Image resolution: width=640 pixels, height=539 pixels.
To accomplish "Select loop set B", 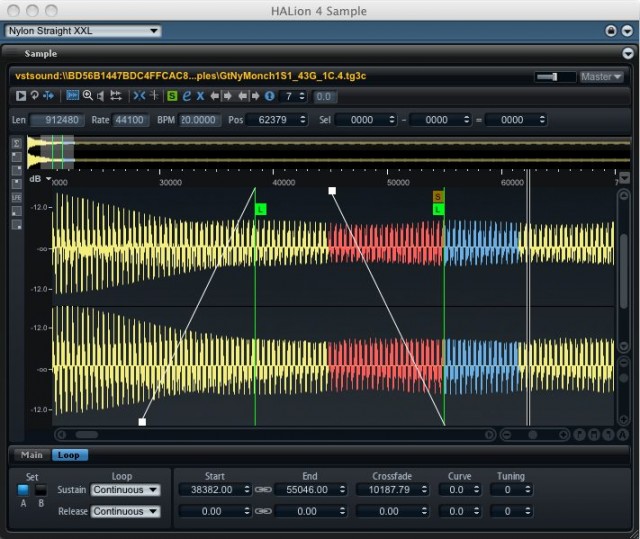I will (x=40, y=490).
